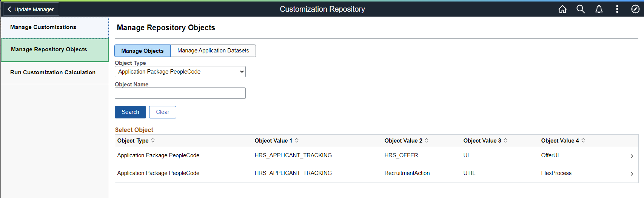Sort by Object Value 1 arrow
Image resolution: width=644 pixels, height=198 pixels.
(297, 140)
